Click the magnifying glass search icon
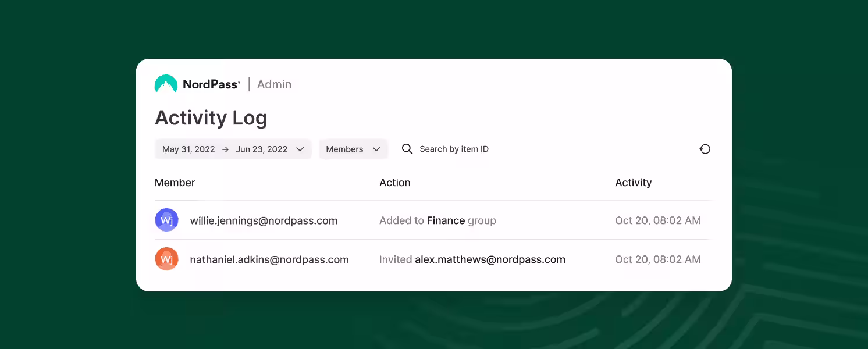The image size is (868, 349). pyautogui.click(x=407, y=149)
